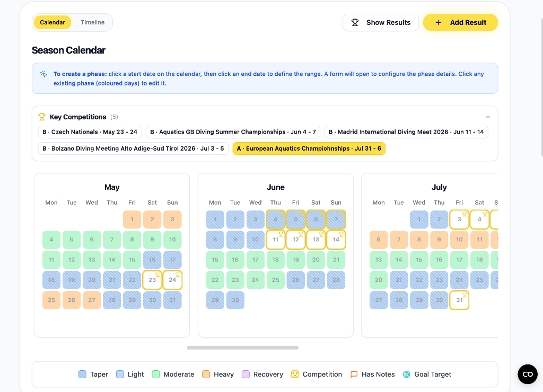Click the Add Result button
This screenshot has width=543, height=392.
pyautogui.click(x=460, y=22)
